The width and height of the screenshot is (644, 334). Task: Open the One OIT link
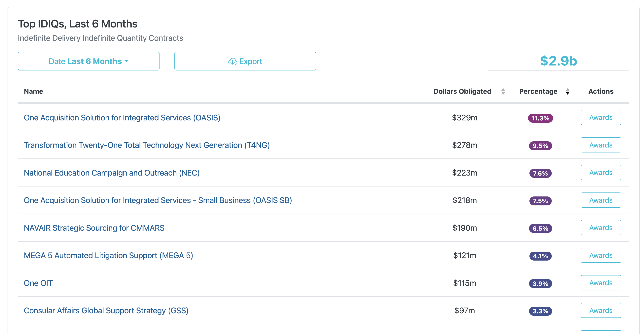38,283
